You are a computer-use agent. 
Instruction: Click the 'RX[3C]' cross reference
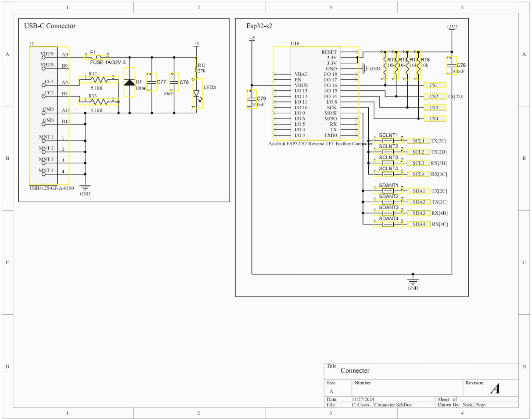pos(439,174)
